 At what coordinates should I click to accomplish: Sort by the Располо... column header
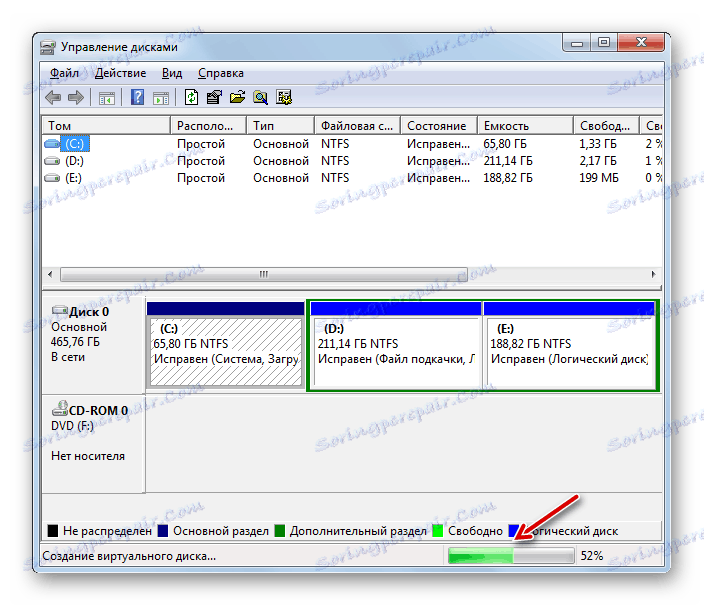(x=208, y=126)
